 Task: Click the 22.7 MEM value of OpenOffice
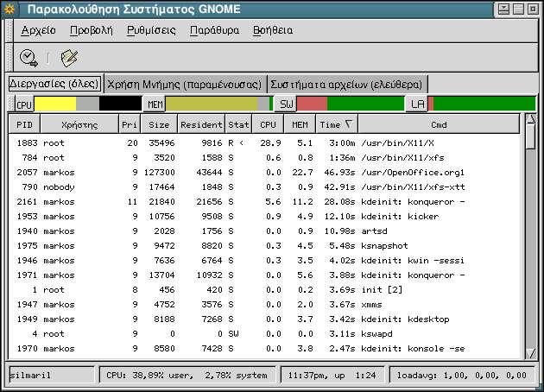302,173
